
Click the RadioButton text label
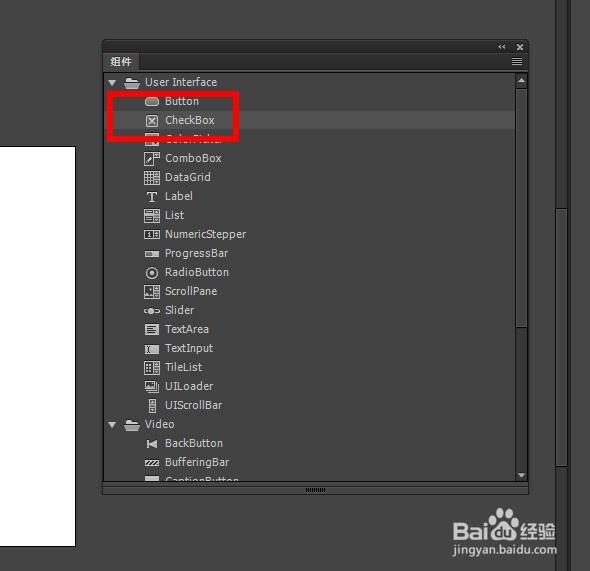pyautogui.click(x=197, y=272)
